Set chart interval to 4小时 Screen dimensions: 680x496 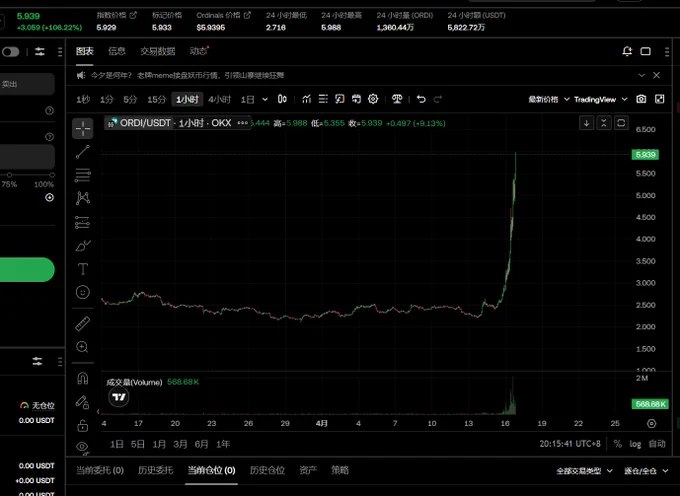(219, 99)
